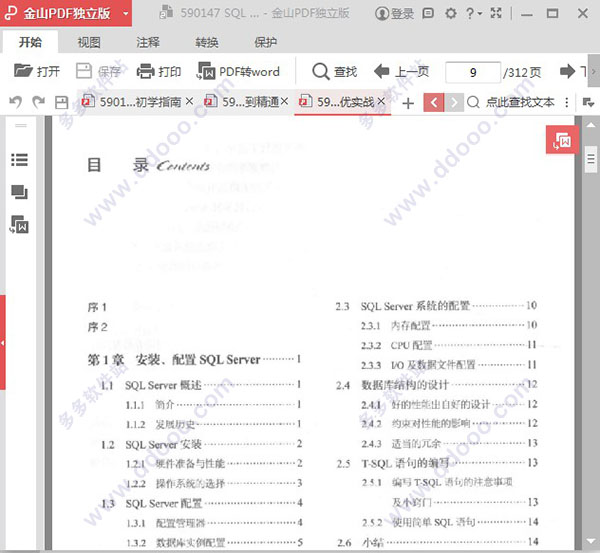Open the feedback message icon
The image size is (600, 553).
[x=428, y=13]
